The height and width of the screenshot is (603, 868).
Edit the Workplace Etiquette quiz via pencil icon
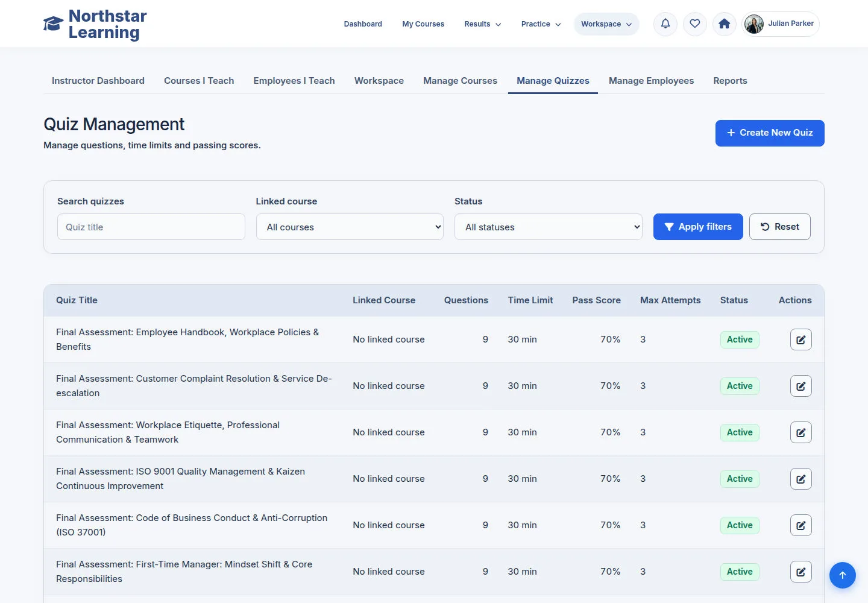[801, 432]
